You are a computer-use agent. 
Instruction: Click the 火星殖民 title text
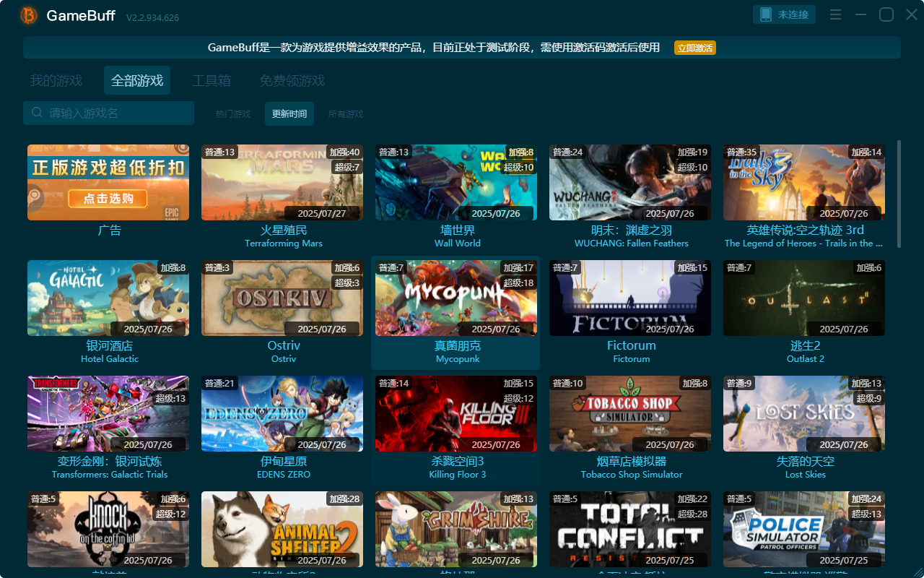[x=284, y=230]
